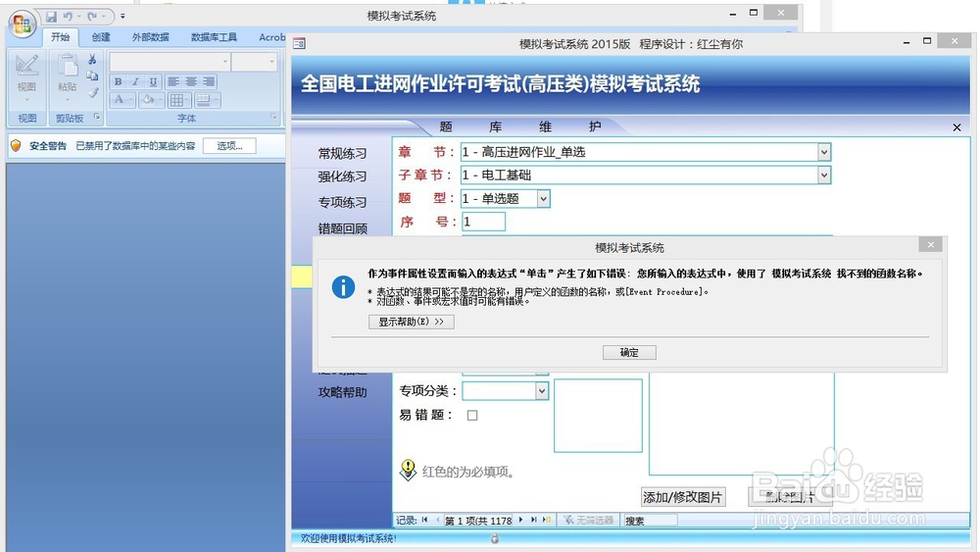Click the Cut scissors icon

pyautogui.click(x=92, y=60)
